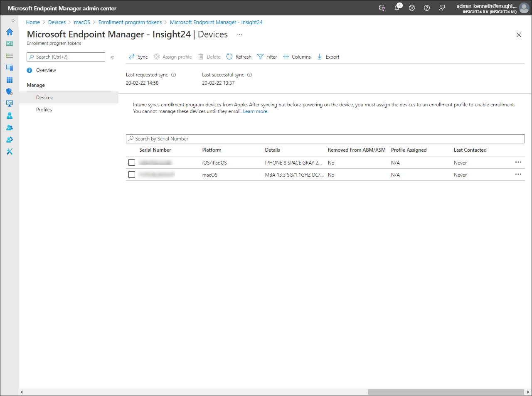
Task: Open All services list icon
Action: tap(9, 56)
